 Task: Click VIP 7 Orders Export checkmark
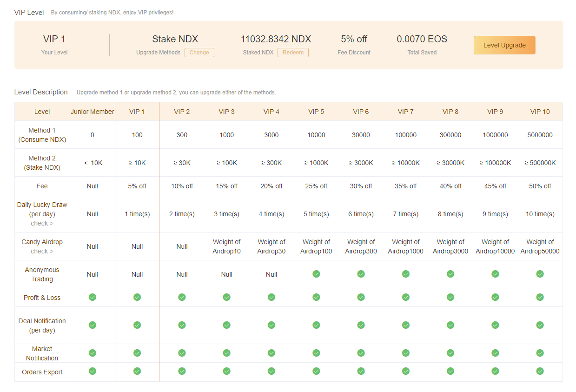pos(405,371)
